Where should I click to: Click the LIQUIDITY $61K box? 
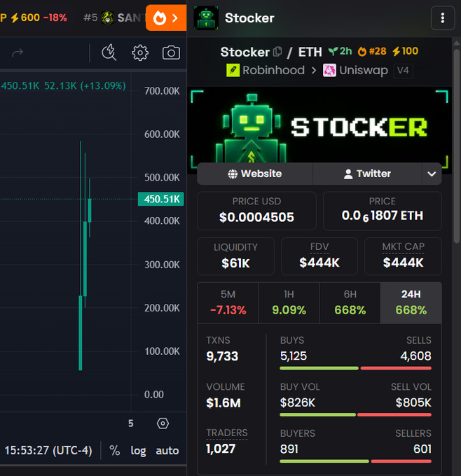(x=235, y=256)
